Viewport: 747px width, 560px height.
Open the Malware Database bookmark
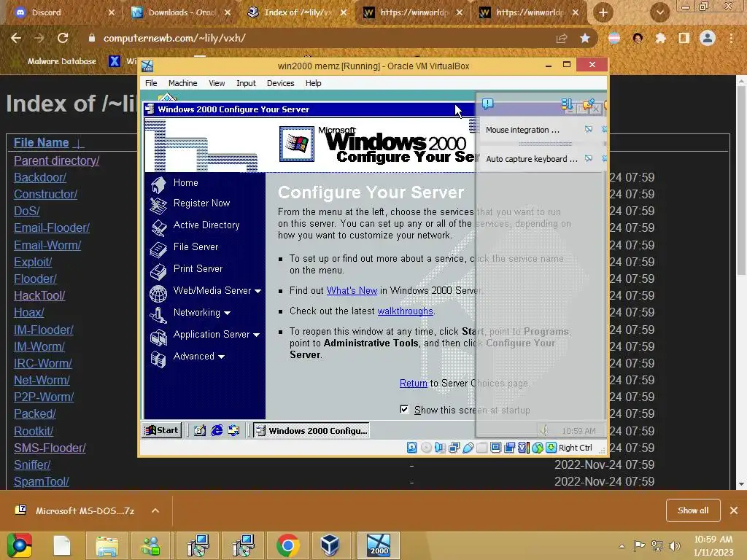point(61,61)
